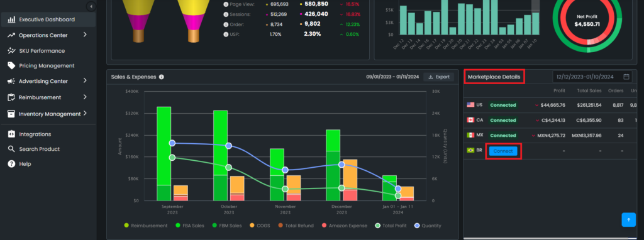Click the October FBA Sales bar
Screen dimensions: 644x240
point(220,143)
